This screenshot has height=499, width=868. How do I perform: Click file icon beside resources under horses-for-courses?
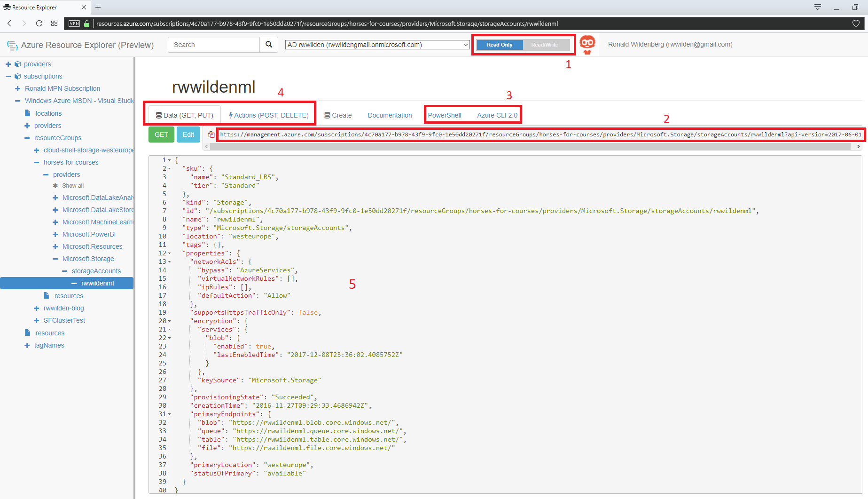pos(47,295)
